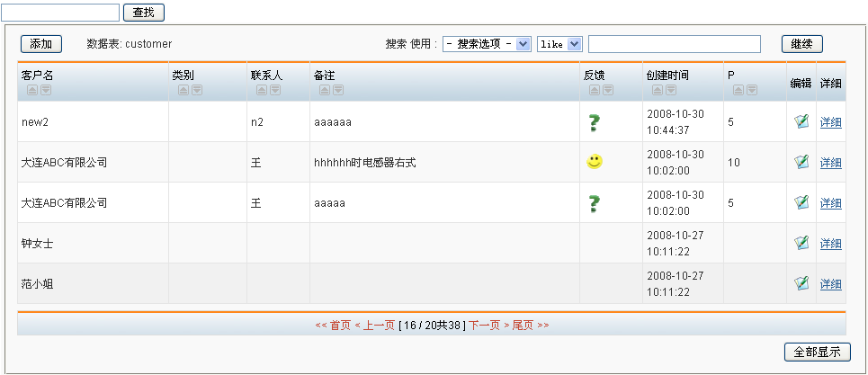Sort 备注 column descending
This screenshot has width=868, height=375.
tap(338, 90)
